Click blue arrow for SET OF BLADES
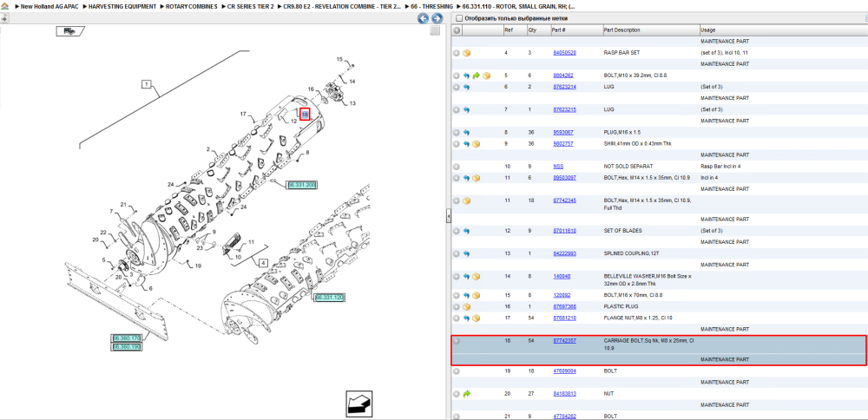Image resolution: width=868 pixels, height=420 pixels. (466, 231)
